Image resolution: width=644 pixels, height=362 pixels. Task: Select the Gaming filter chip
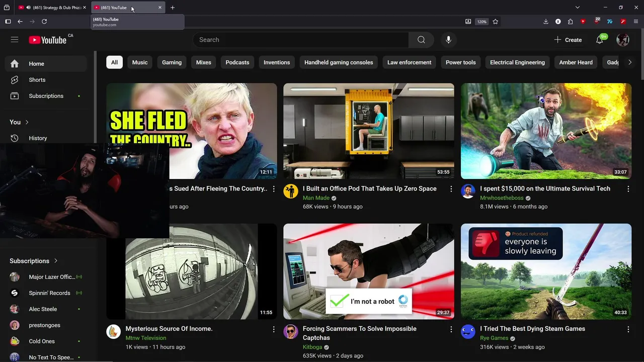[x=172, y=62]
